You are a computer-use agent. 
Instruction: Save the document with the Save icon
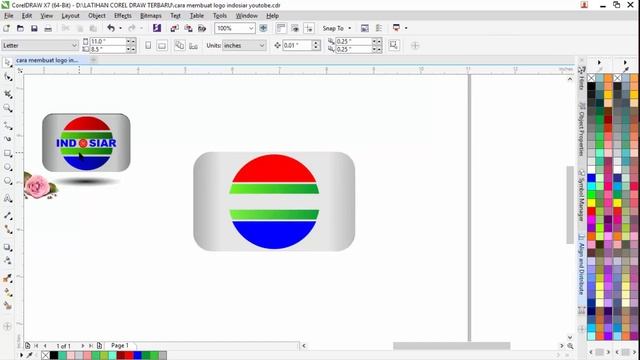pyautogui.click(x=34, y=28)
